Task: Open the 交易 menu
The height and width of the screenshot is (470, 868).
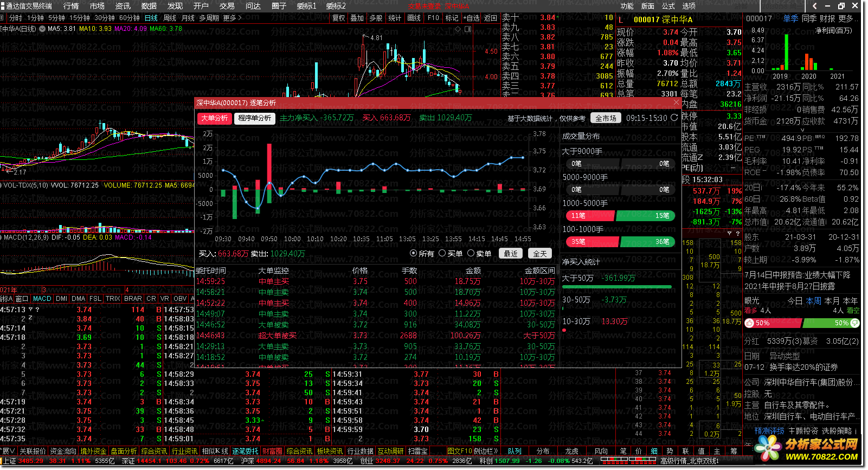Action: tap(227, 6)
